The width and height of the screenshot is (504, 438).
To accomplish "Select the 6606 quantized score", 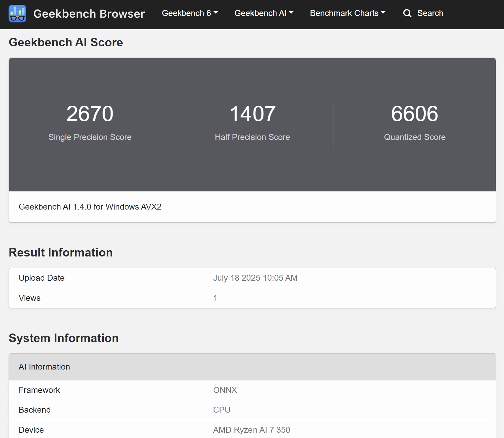I will [415, 114].
